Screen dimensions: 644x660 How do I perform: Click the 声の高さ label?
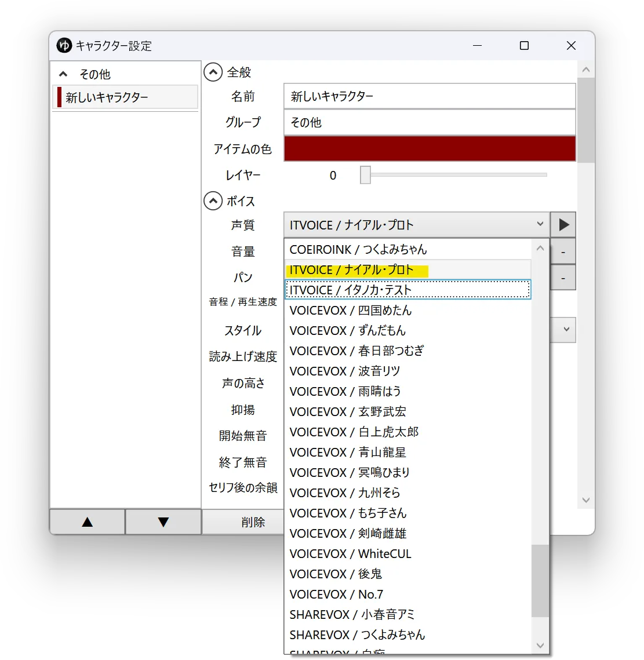[243, 383]
